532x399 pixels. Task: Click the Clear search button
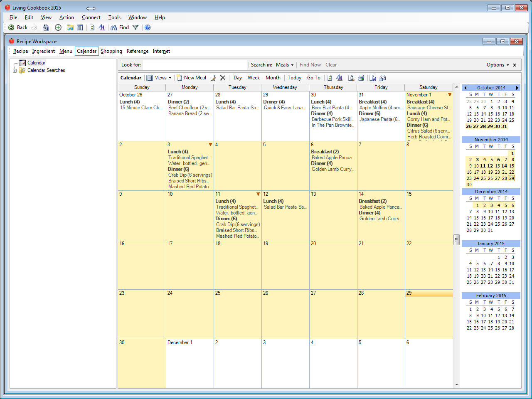point(331,65)
